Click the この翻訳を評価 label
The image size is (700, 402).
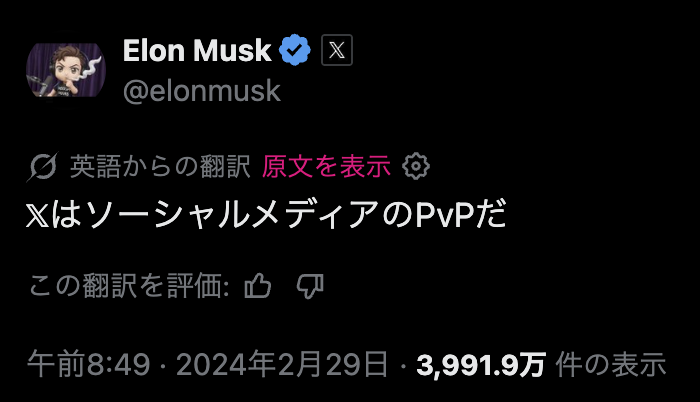coord(130,288)
